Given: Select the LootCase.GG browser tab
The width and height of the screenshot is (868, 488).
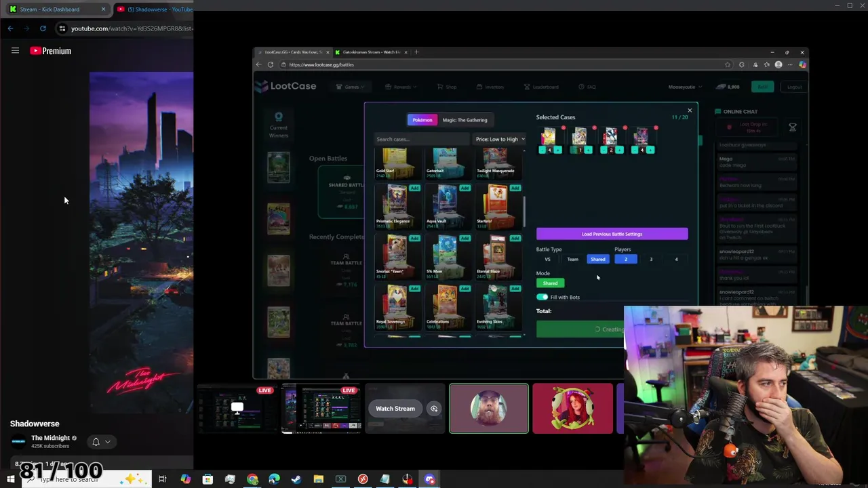Looking at the screenshot, I should tap(293, 52).
